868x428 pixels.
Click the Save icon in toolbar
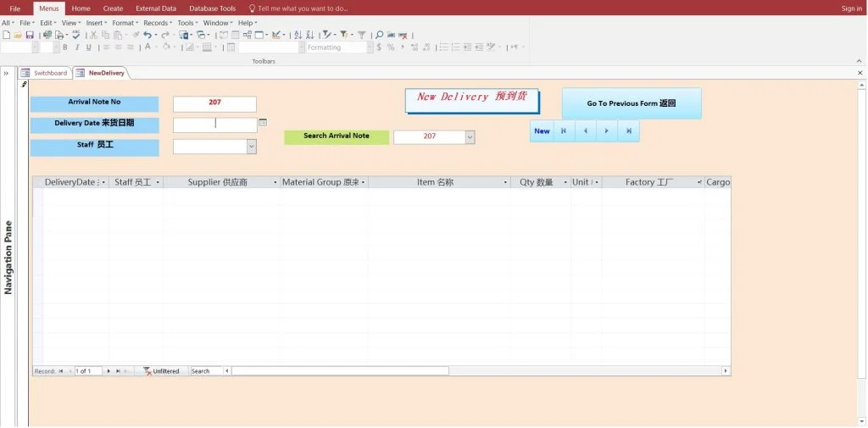tap(30, 35)
